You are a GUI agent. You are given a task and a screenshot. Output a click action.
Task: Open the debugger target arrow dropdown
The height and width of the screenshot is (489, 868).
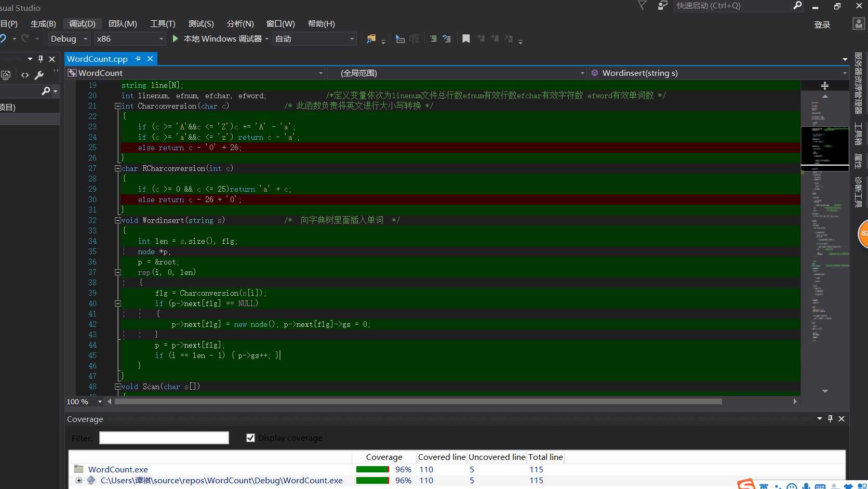point(266,39)
